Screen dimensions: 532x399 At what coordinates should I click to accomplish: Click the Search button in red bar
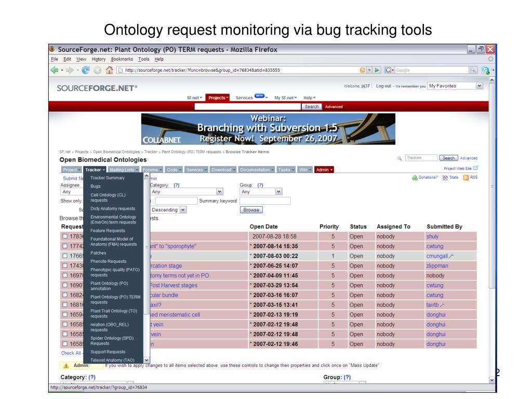point(312,107)
